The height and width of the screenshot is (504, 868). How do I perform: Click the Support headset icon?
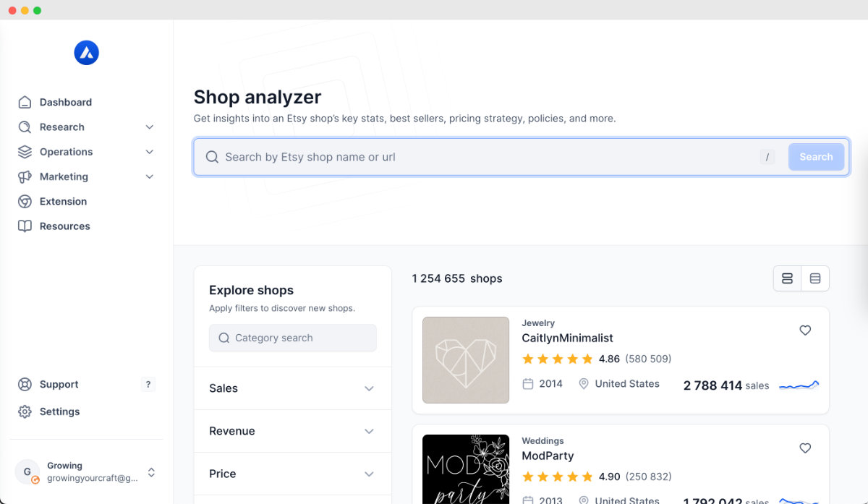(25, 384)
